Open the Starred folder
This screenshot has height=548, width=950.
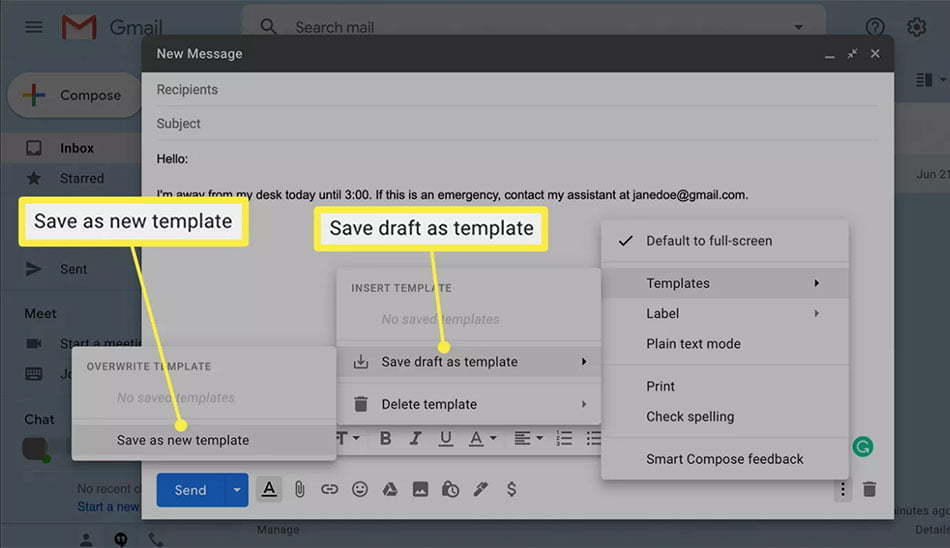pyautogui.click(x=82, y=178)
